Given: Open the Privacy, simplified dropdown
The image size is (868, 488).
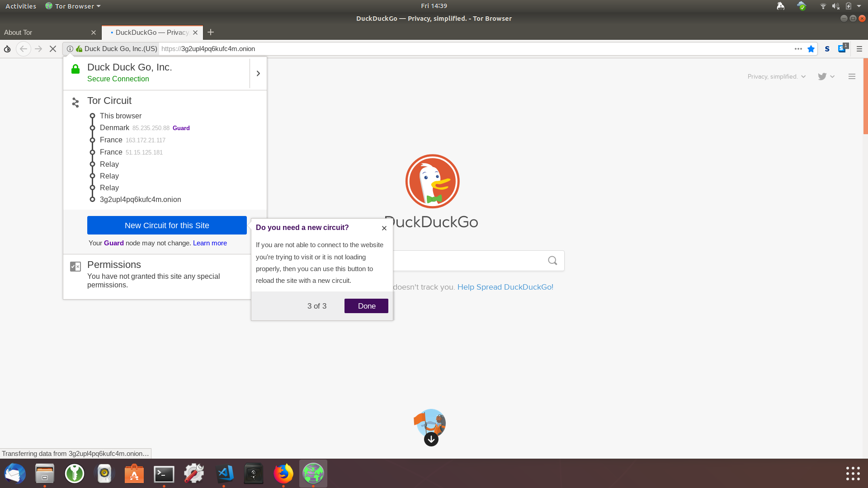Looking at the screenshot, I should pyautogui.click(x=776, y=76).
